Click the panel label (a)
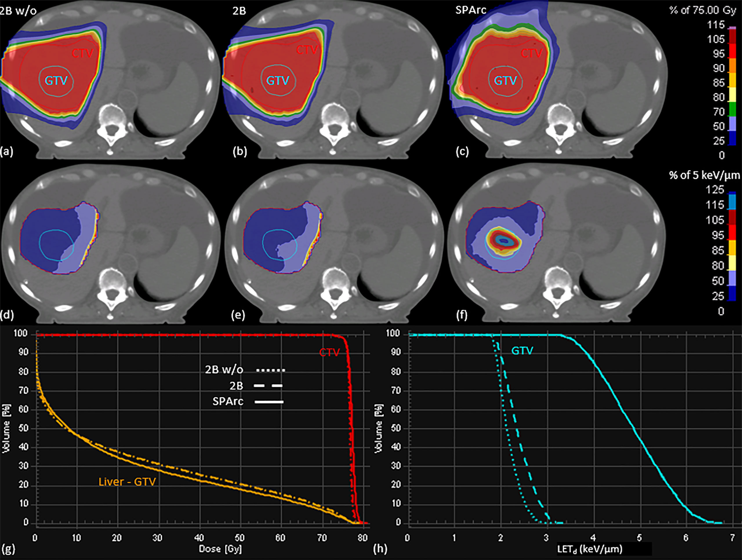This screenshot has width=742, height=560. point(7,152)
